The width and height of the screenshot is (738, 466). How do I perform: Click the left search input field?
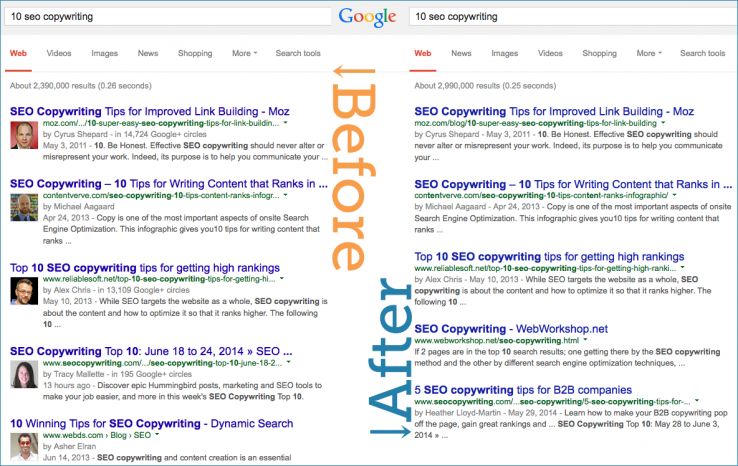pyautogui.click(x=167, y=17)
